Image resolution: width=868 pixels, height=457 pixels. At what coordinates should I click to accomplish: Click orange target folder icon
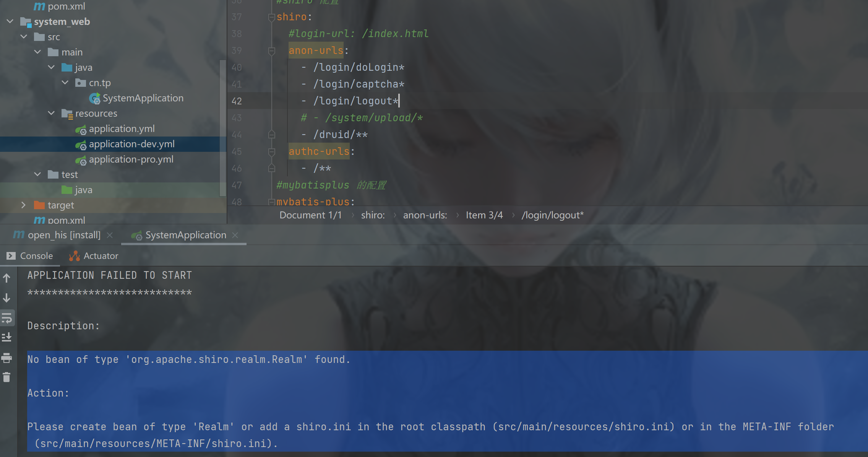tap(39, 205)
